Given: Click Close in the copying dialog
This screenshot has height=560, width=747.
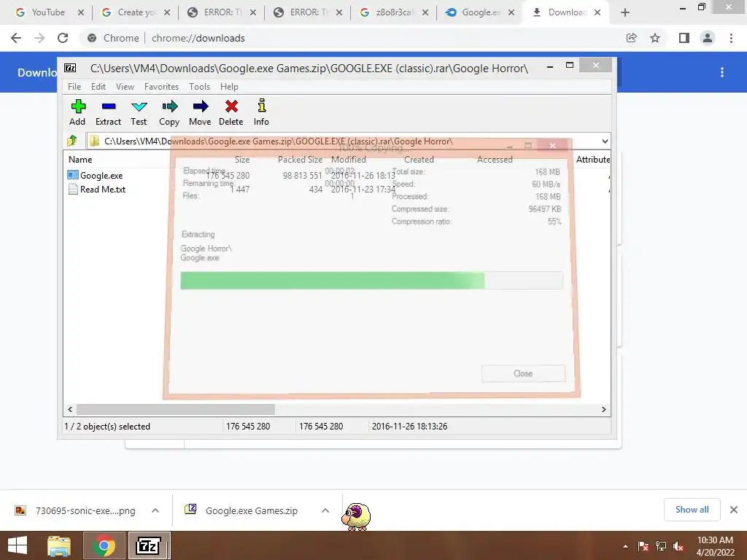Looking at the screenshot, I should point(523,373).
